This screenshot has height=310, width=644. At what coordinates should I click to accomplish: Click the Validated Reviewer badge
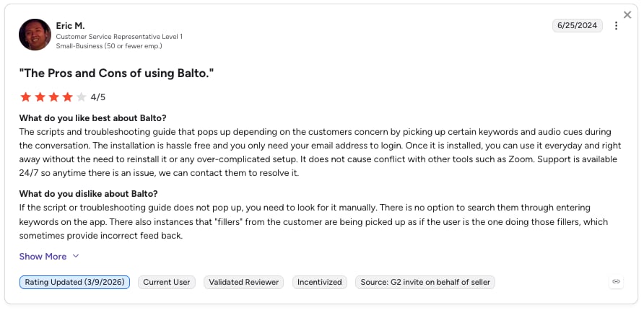click(243, 282)
